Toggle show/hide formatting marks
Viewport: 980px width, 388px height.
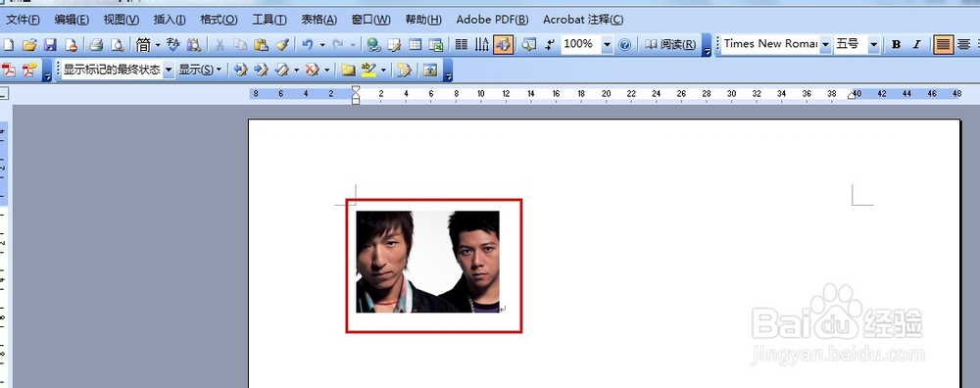pyautogui.click(x=550, y=45)
